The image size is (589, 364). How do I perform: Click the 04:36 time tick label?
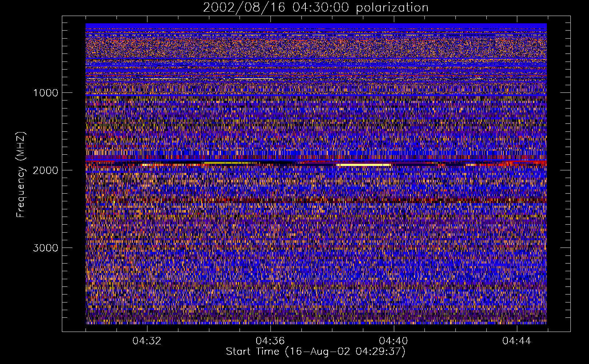pos(270,341)
